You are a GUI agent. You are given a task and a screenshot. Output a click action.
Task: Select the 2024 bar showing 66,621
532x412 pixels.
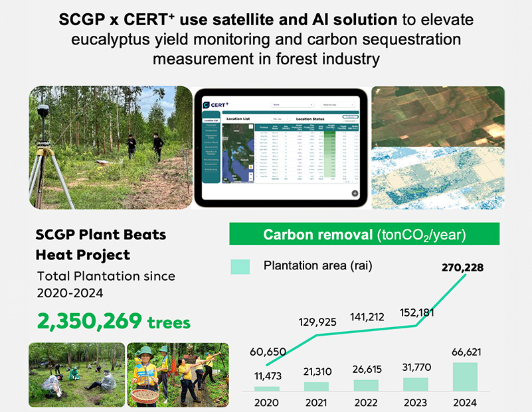pyautogui.click(x=465, y=376)
